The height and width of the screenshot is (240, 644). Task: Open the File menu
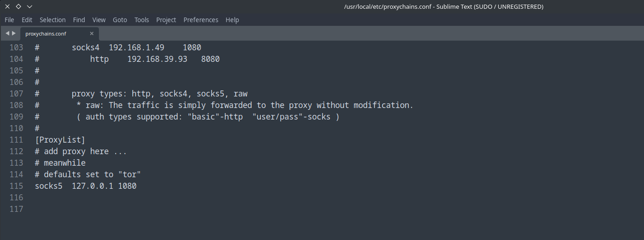[9, 20]
